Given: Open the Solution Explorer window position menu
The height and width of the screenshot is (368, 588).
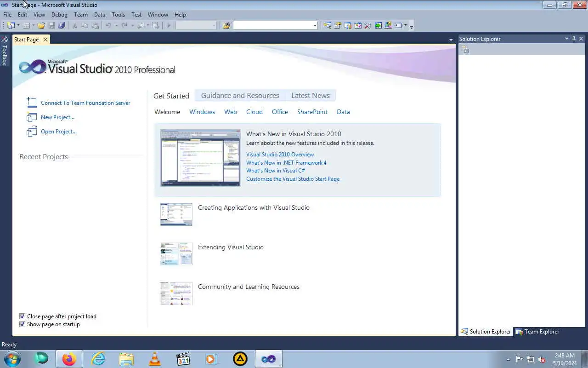Looking at the screenshot, I should (x=566, y=39).
